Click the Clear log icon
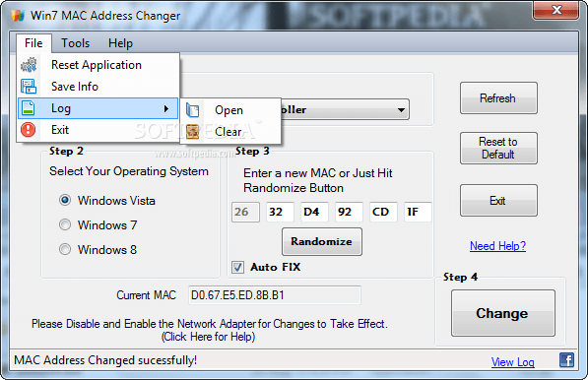 point(193,132)
